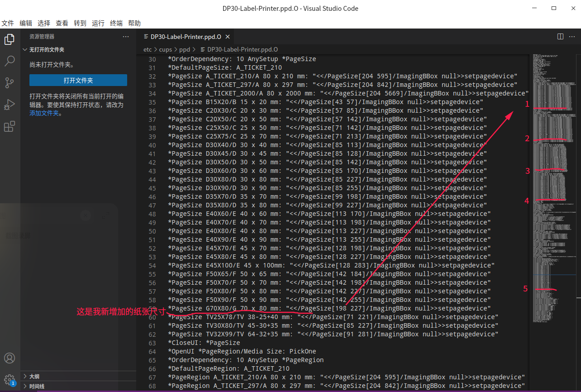Click the ppd breadcrumb segment

pyautogui.click(x=185, y=49)
